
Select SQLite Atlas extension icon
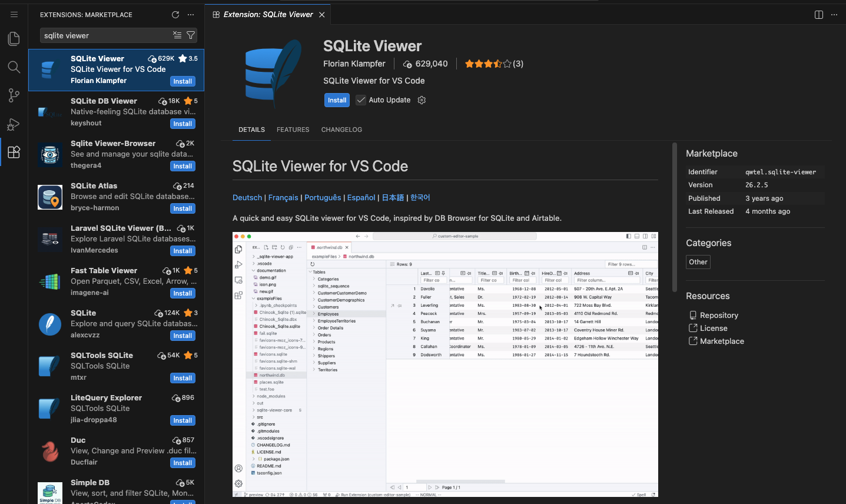click(x=50, y=197)
